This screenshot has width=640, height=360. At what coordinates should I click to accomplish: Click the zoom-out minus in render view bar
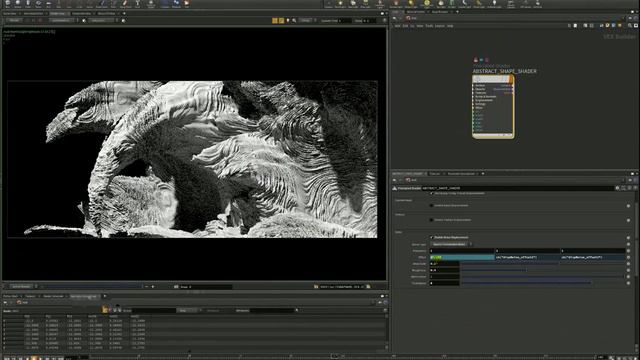147,287
